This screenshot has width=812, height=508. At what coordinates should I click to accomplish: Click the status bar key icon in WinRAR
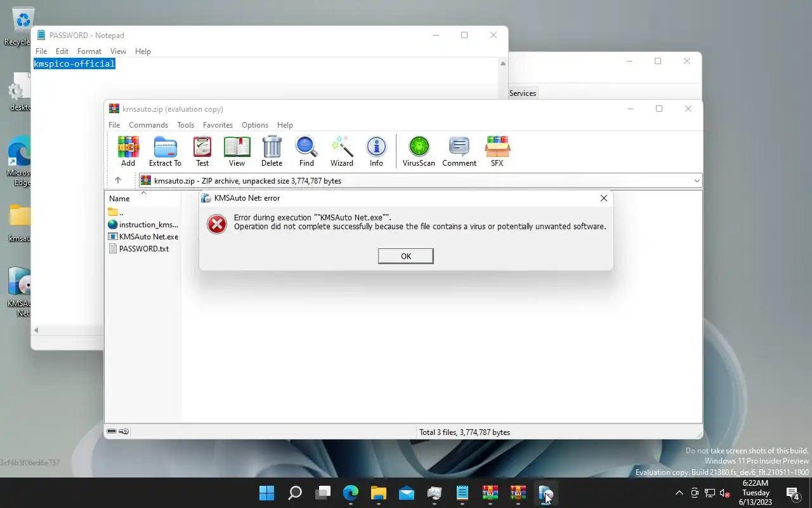[124, 431]
